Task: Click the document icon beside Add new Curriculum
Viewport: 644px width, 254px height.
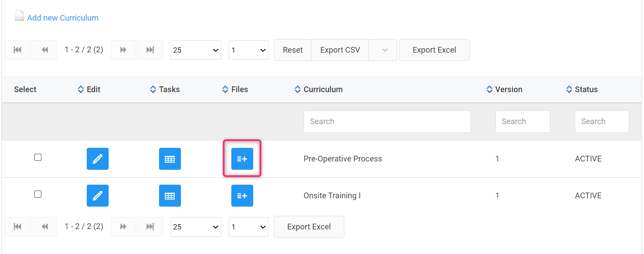Action: pos(19,16)
